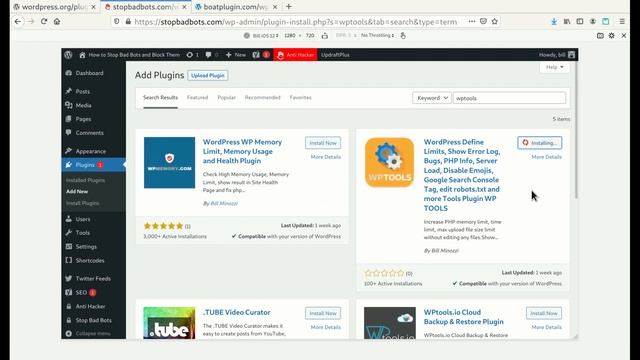Click the Howdy, bill account menu
The width and height of the screenshot is (640, 360).
(557, 55)
